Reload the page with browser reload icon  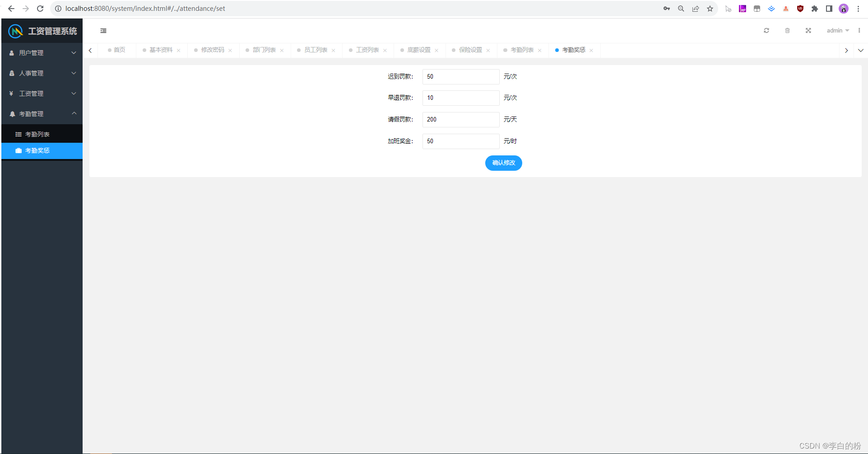click(40, 9)
